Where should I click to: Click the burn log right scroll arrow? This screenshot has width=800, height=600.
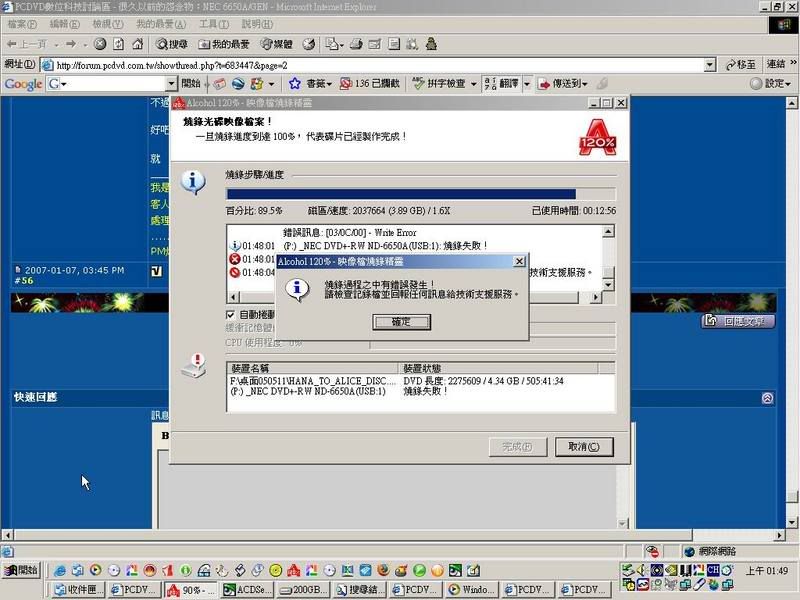pyautogui.click(x=595, y=296)
